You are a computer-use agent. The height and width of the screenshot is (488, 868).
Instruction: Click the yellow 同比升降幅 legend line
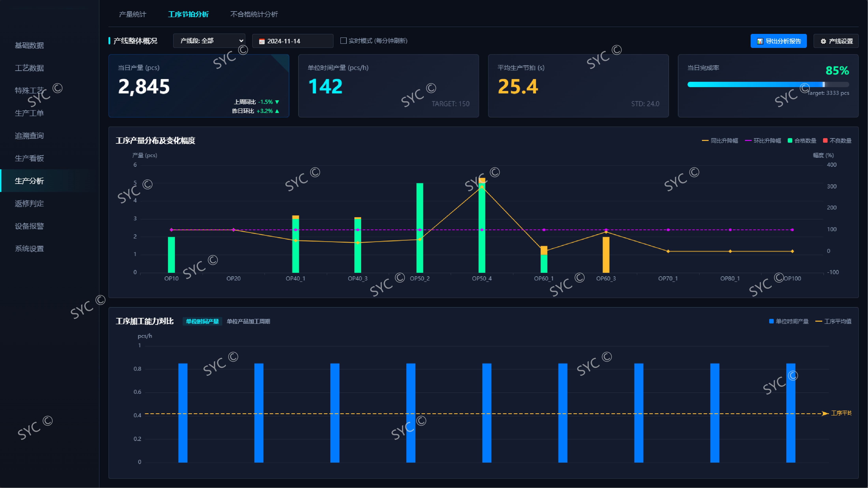tap(705, 141)
